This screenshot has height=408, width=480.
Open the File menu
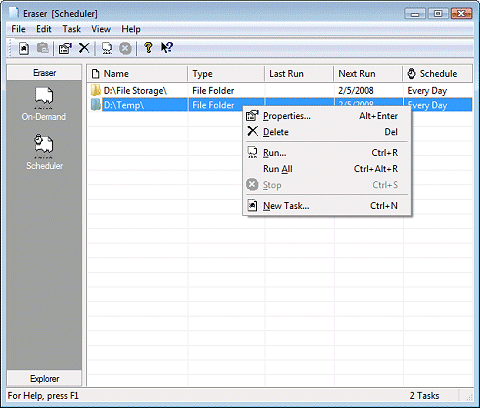coord(18,29)
